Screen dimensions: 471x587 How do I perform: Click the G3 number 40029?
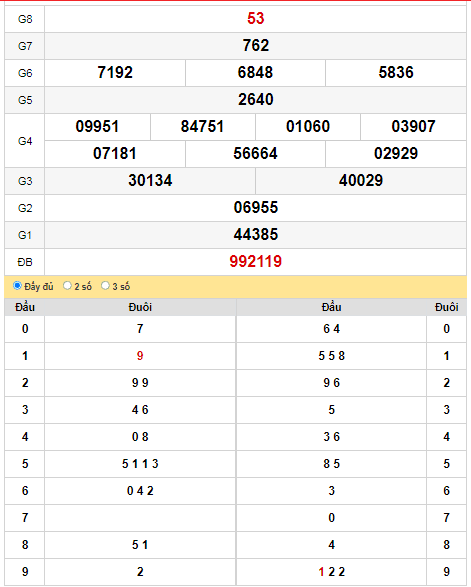361,180
